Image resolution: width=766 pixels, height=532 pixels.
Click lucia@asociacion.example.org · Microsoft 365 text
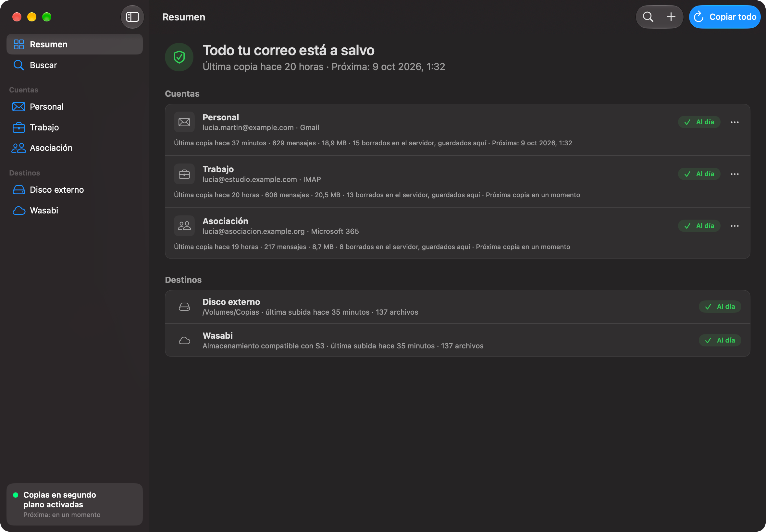pyautogui.click(x=281, y=231)
